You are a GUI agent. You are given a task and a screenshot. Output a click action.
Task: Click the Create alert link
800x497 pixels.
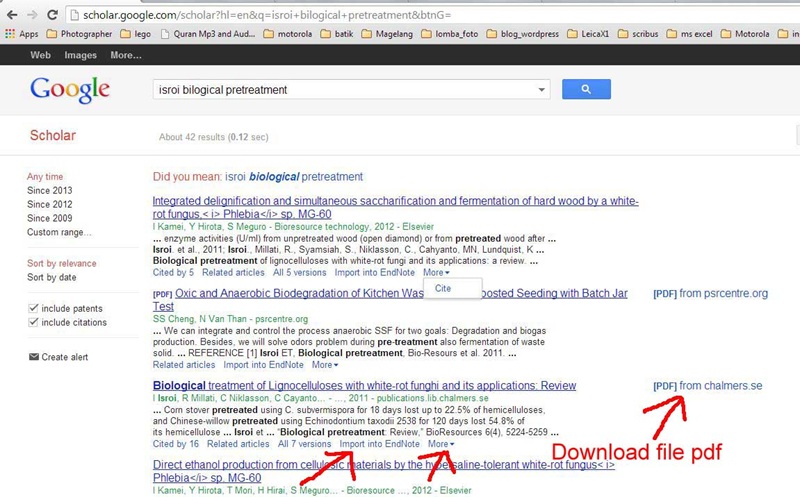click(65, 357)
